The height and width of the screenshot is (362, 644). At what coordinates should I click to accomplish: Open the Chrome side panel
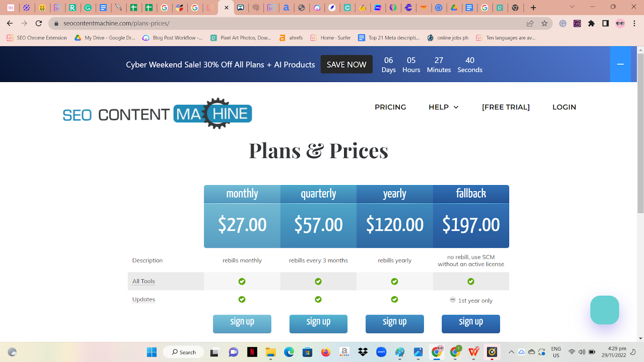pos(605,23)
